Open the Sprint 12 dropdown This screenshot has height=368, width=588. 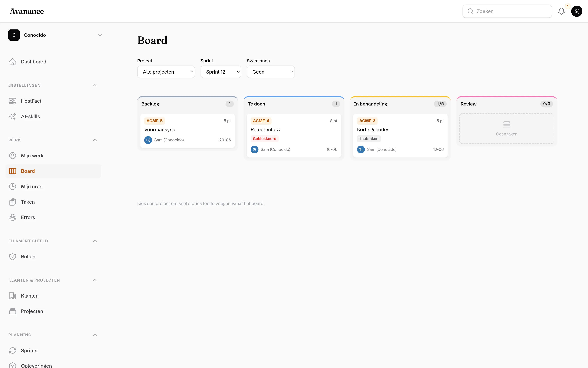[x=221, y=72]
